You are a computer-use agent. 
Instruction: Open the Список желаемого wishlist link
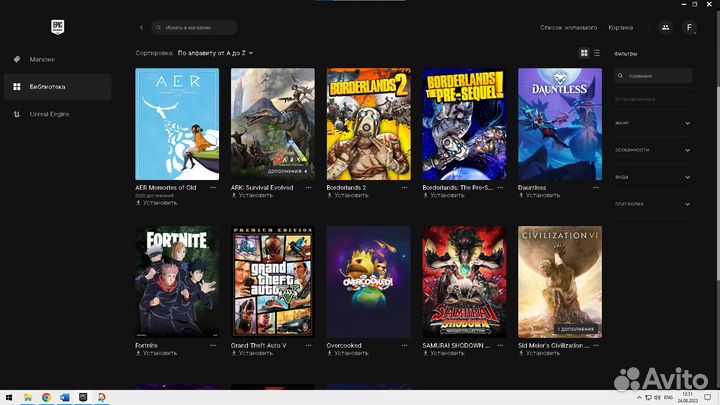568,28
